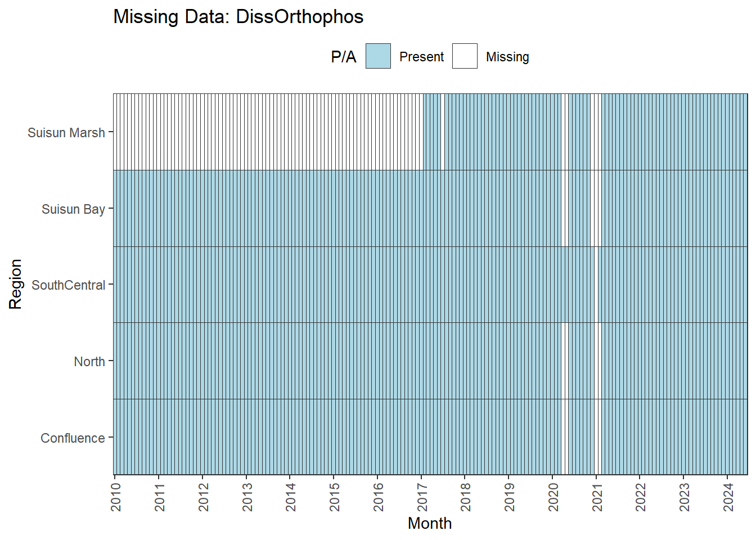
Task: Click the 'Suisun Marsh' y-axis label
Action: pos(66,133)
